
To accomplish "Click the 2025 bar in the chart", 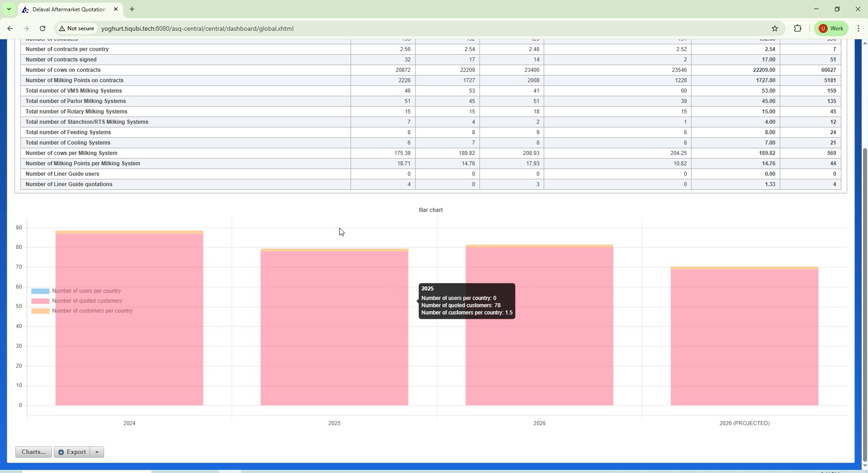I will [x=334, y=327].
